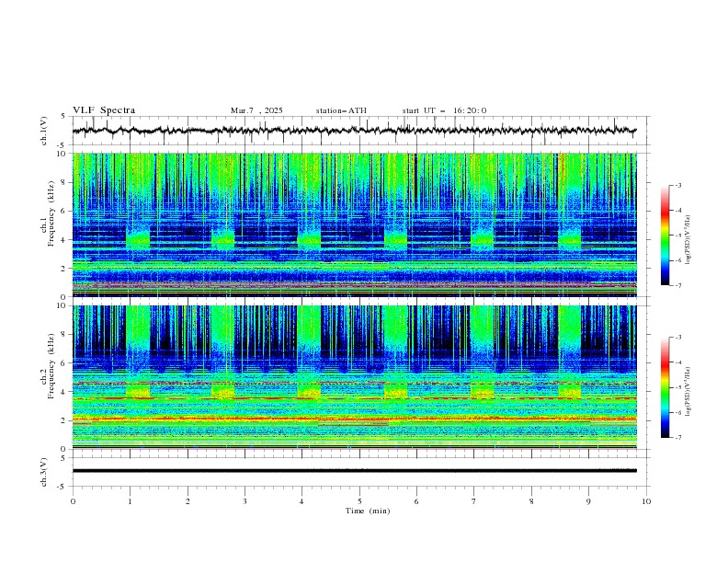
Task: Click the "Time (min)" axis label
Action: 368,511
